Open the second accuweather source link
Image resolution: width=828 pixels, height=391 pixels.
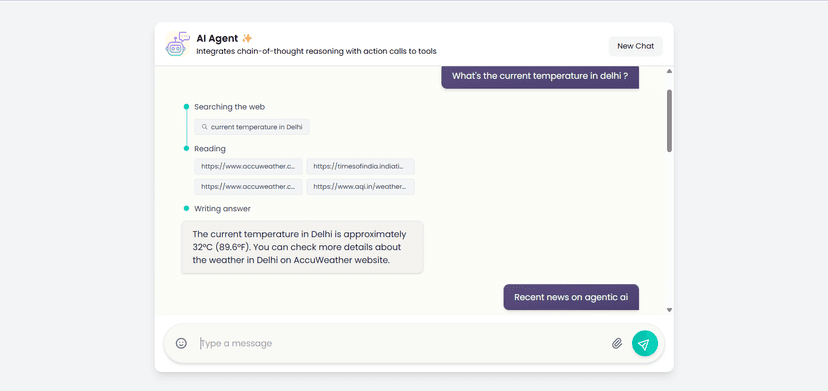248,187
